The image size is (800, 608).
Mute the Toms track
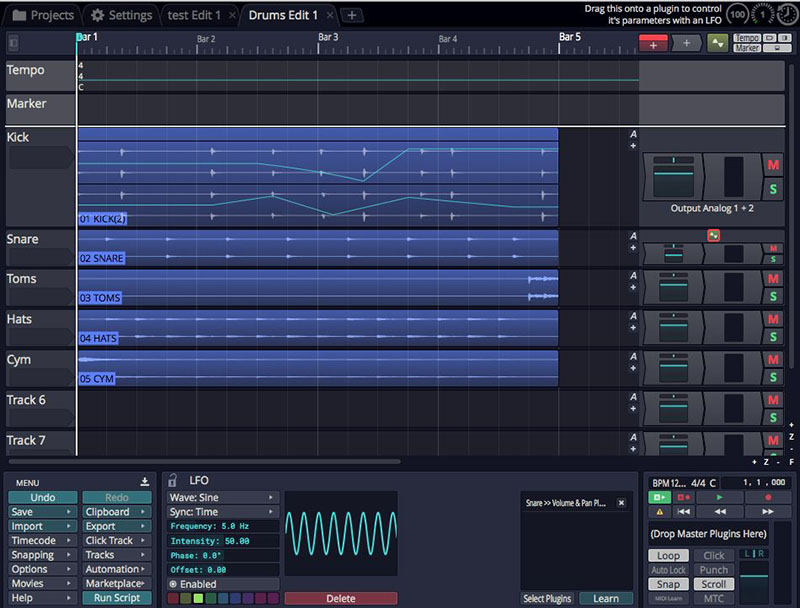(773, 279)
